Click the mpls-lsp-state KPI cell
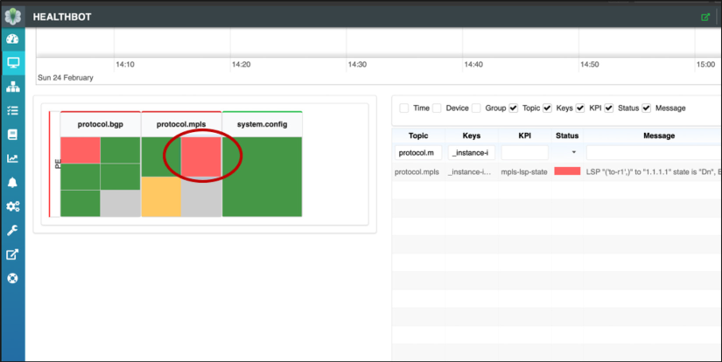The height and width of the screenshot is (362, 722). (x=524, y=172)
